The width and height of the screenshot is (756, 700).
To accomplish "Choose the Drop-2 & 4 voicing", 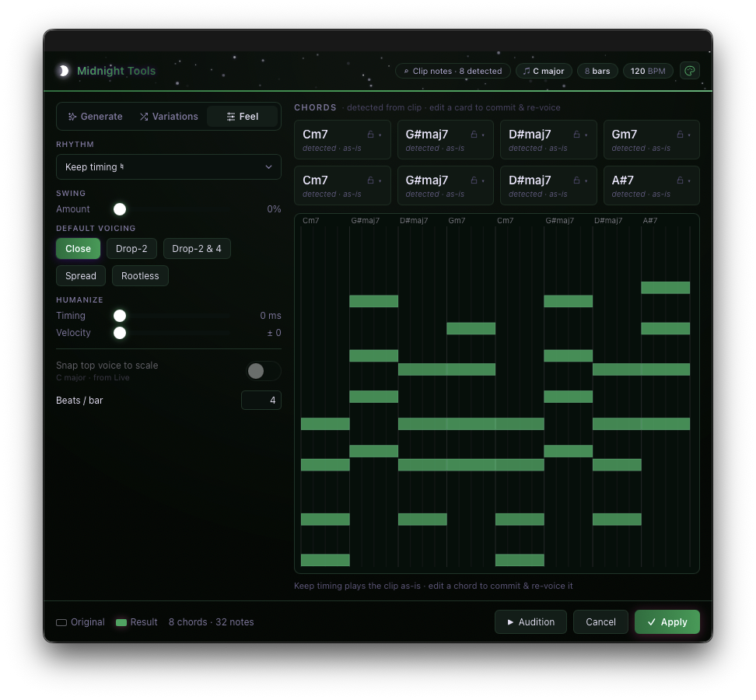I will pyautogui.click(x=197, y=249).
